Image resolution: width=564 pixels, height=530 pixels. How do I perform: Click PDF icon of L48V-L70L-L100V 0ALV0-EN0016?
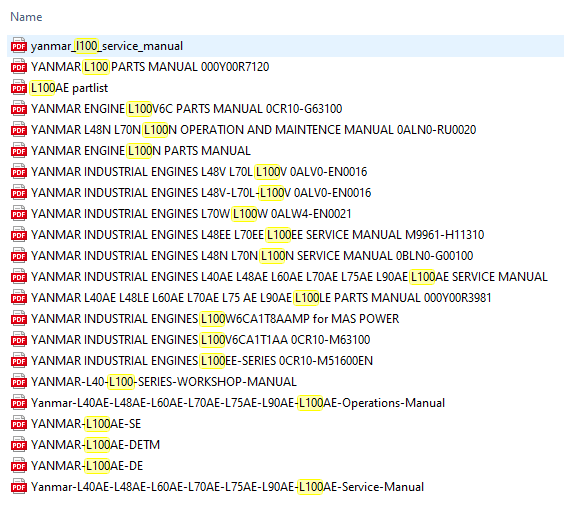pyautogui.click(x=19, y=192)
